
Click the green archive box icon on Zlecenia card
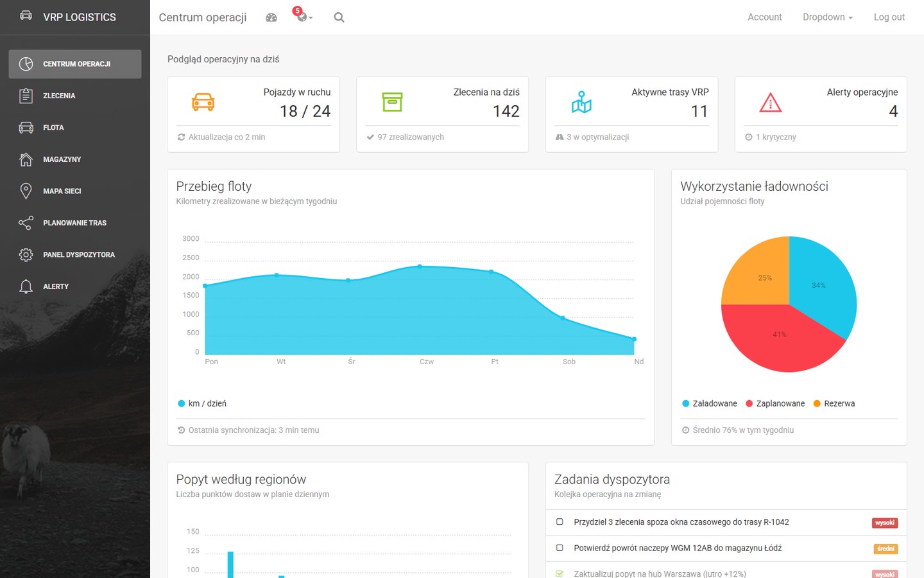[392, 102]
